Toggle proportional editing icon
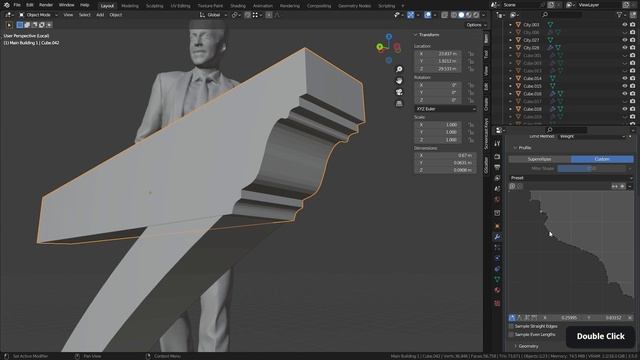The image size is (640, 360). click(269, 15)
